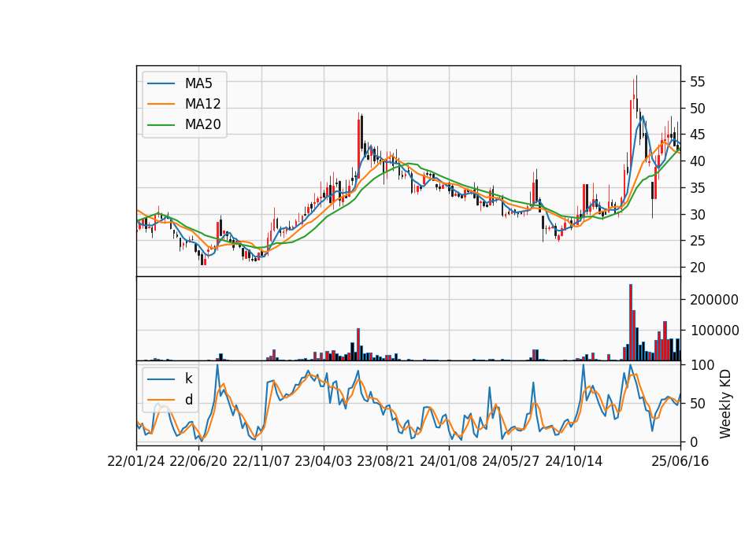This screenshot has height=543, width=756.
Task: Click the blue MA5 legend line sample
Action: coord(161,83)
